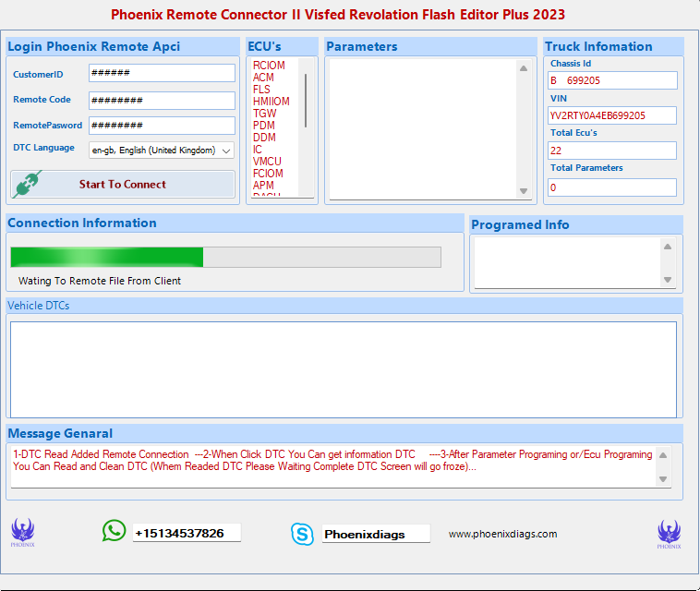Click the WhatsApp icon

click(114, 531)
